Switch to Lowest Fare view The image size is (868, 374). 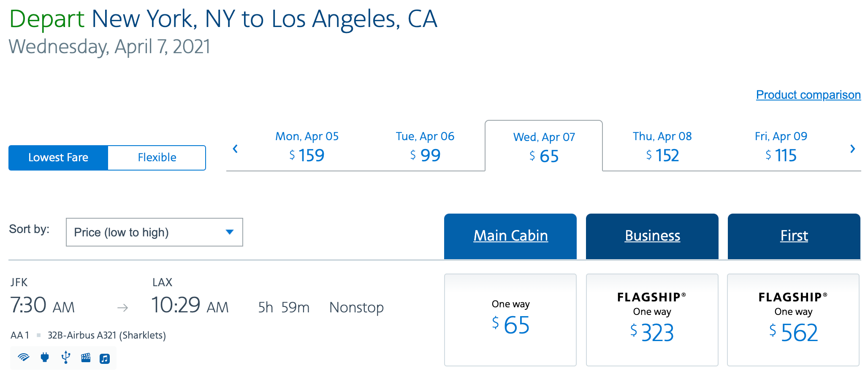click(x=58, y=157)
